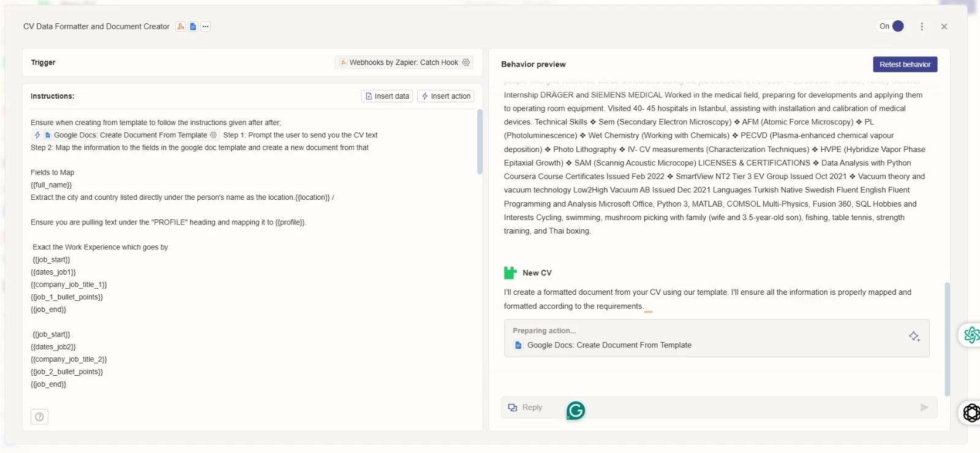Click the 'New CV' message header
980x453 pixels.
coord(537,273)
